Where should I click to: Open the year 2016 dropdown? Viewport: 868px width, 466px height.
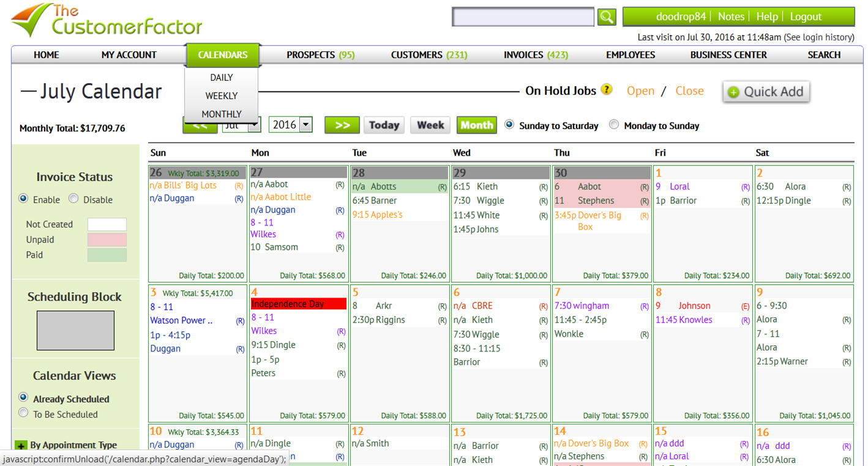pyautogui.click(x=290, y=125)
